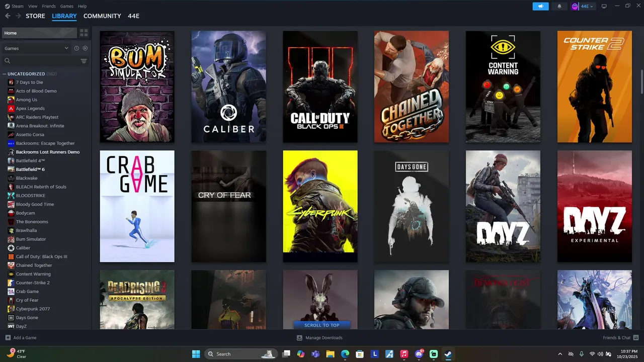The height and width of the screenshot is (362, 644).
Task: Switch to the STORE tab
Action: point(35,16)
